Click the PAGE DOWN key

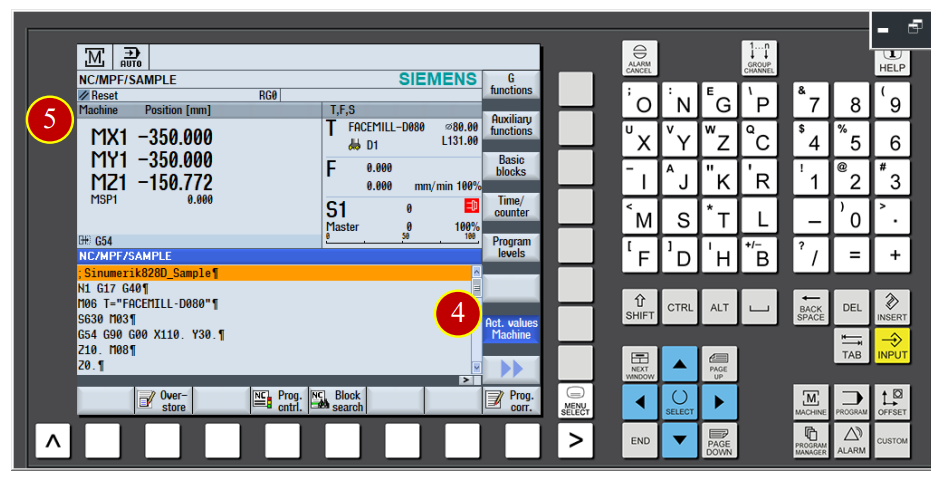click(719, 440)
